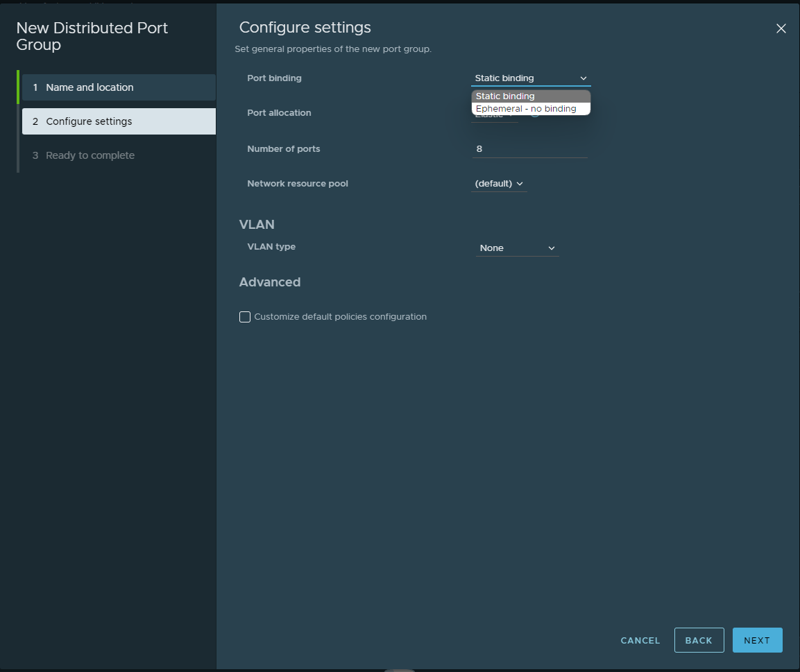Enable Customize default policies configuration checkbox
This screenshot has height=672, width=800.
tap(245, 317)
